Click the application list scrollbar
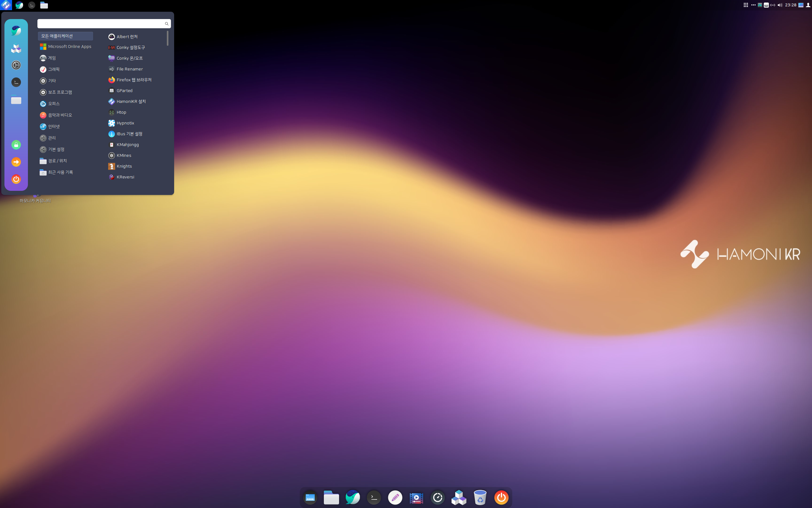 (x=167, y=38)
